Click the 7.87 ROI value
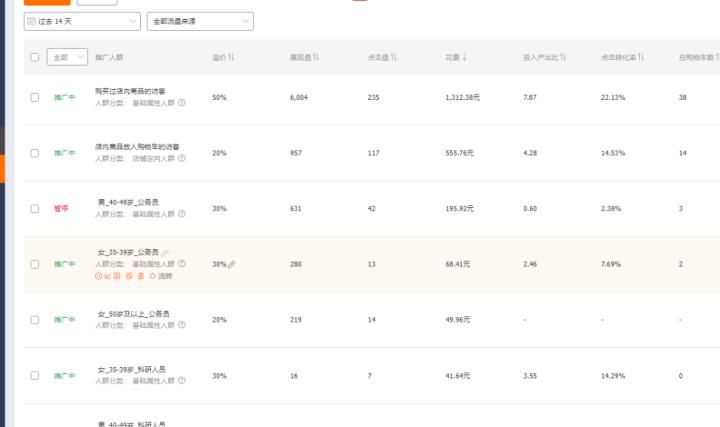 (x=530, y=97)
